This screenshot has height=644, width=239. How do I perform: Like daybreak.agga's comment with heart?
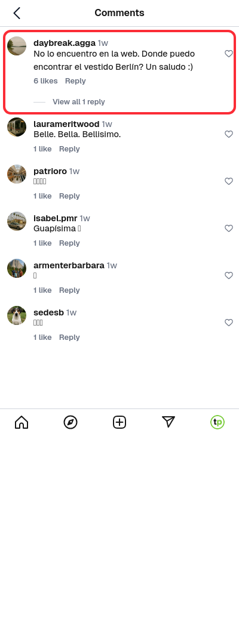229,54
